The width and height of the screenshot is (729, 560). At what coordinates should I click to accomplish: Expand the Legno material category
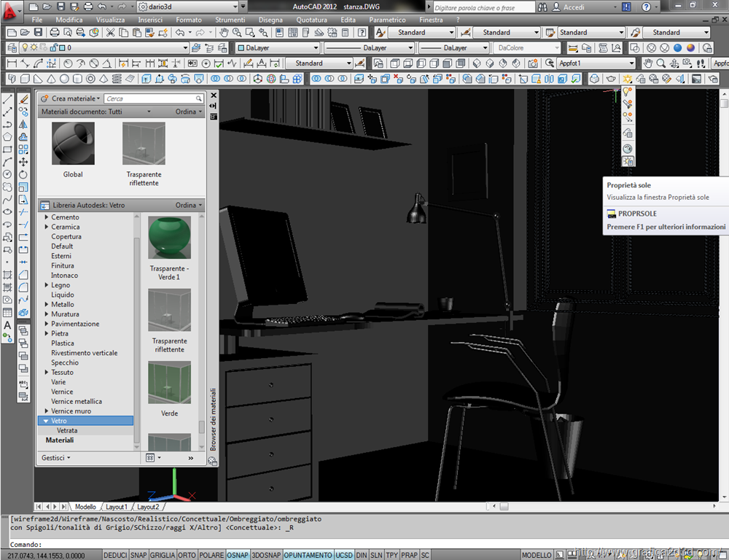47,285
